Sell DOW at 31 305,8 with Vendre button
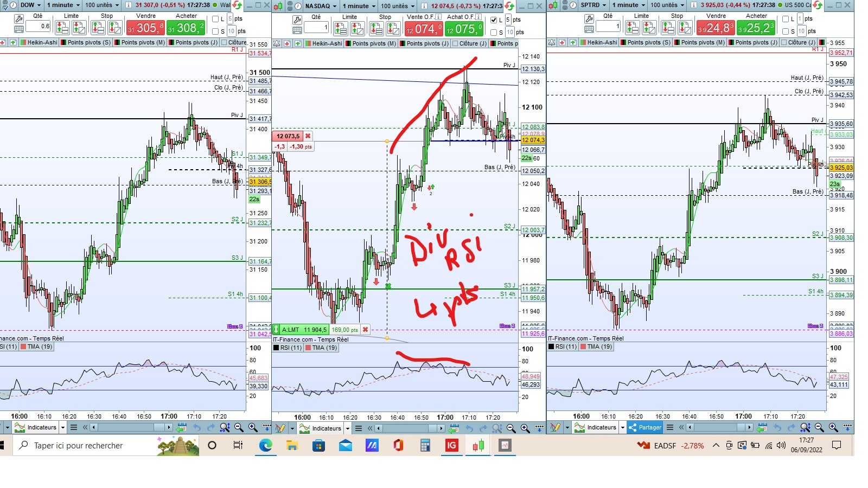The image size is (868, 488). [x=146, y=28]
